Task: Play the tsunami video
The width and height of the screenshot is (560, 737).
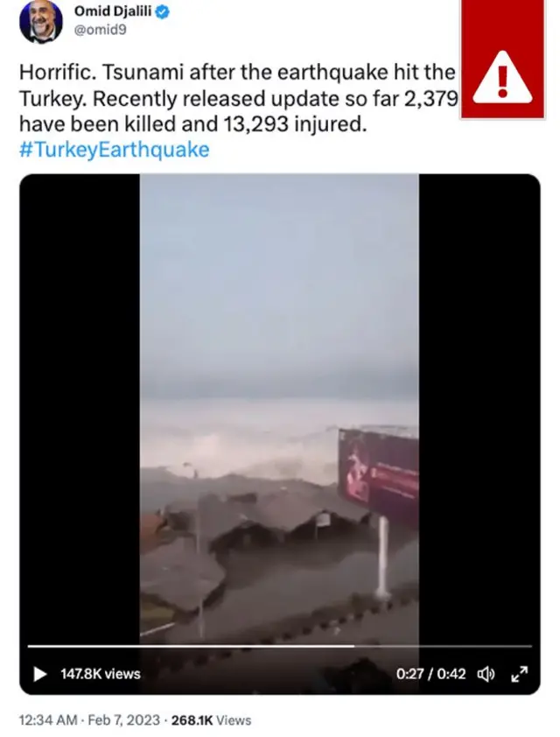Action: [x=40, y=674]
